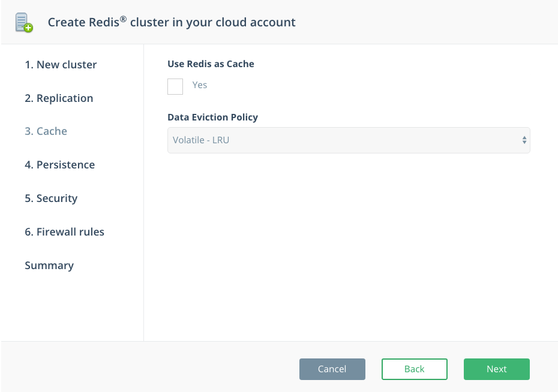Select the 3. Cache step
This screenshot has height=392, width=558.
46,131
